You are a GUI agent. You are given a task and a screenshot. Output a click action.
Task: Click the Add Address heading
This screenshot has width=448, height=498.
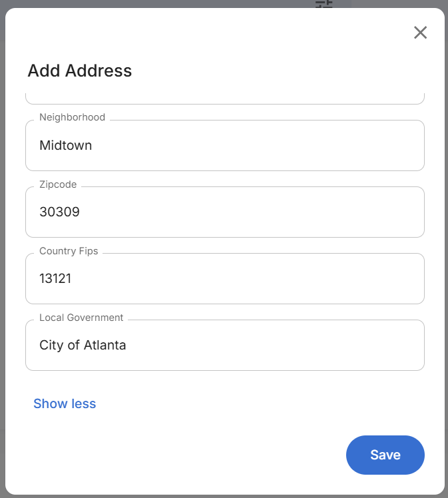[80, 71]
